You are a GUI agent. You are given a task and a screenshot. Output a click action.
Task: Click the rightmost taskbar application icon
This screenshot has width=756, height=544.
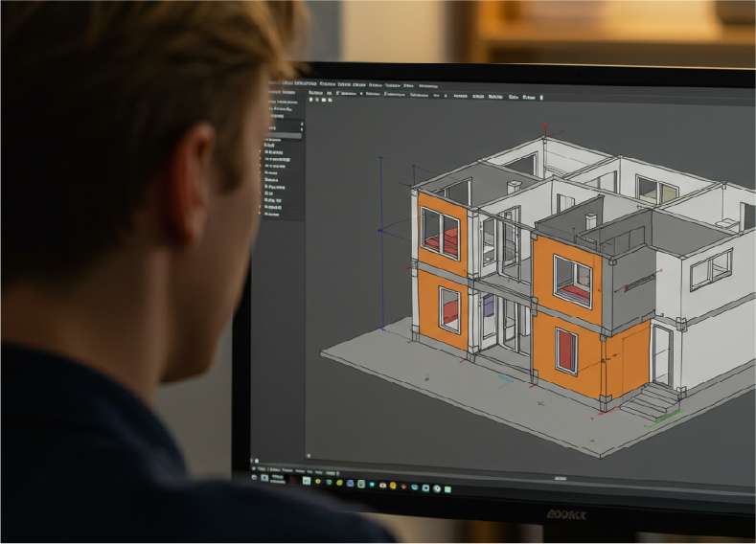(x=447, y=488)
